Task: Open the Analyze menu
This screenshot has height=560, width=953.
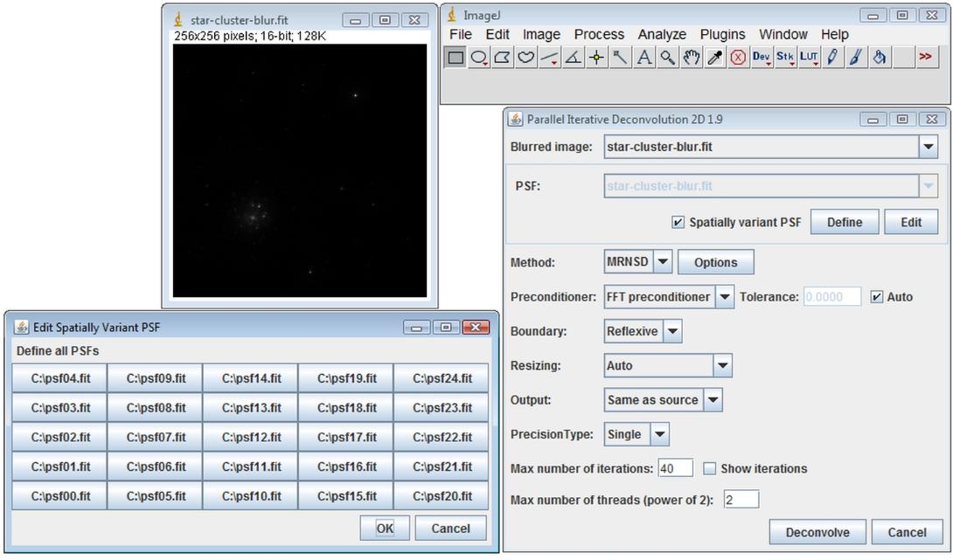Action: [x=662, y=35]
